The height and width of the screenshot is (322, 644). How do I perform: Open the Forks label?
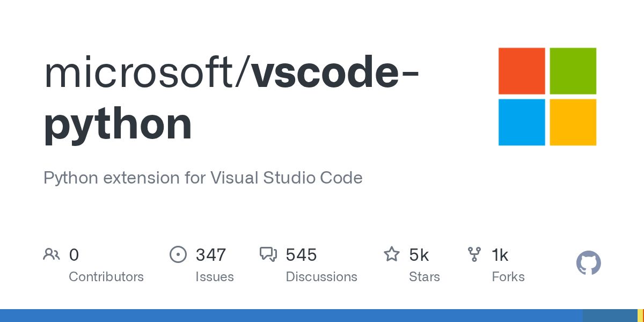(x=508, y=277)
